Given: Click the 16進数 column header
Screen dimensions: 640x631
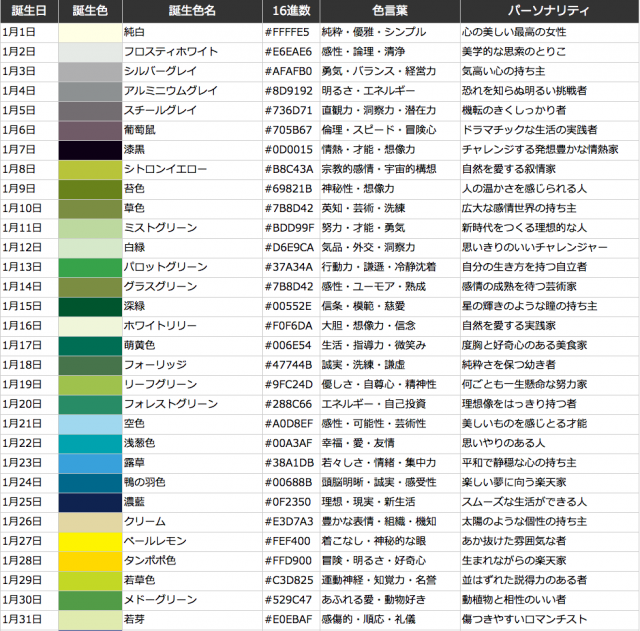Looking at the screenshot, I should click(x=290, y=11).
